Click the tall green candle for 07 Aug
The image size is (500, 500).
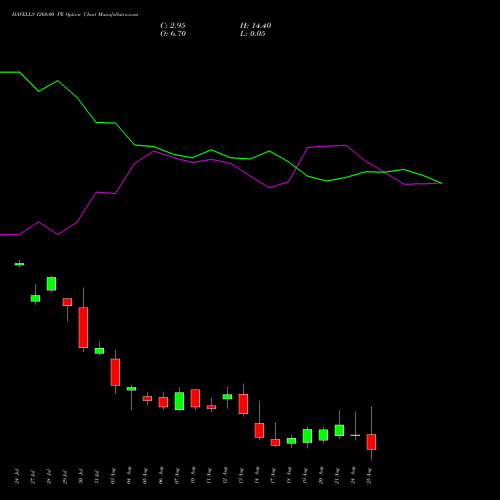(x=179, y=401)
